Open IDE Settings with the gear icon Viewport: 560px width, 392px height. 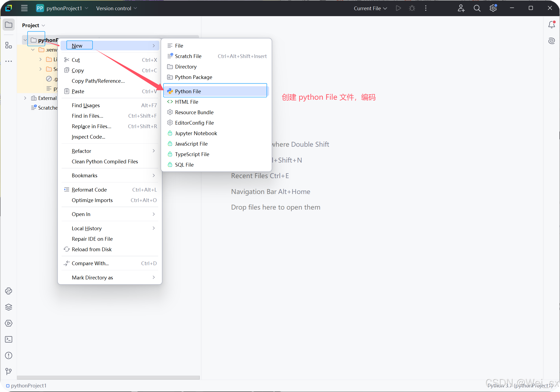click(x=493, y=8)
